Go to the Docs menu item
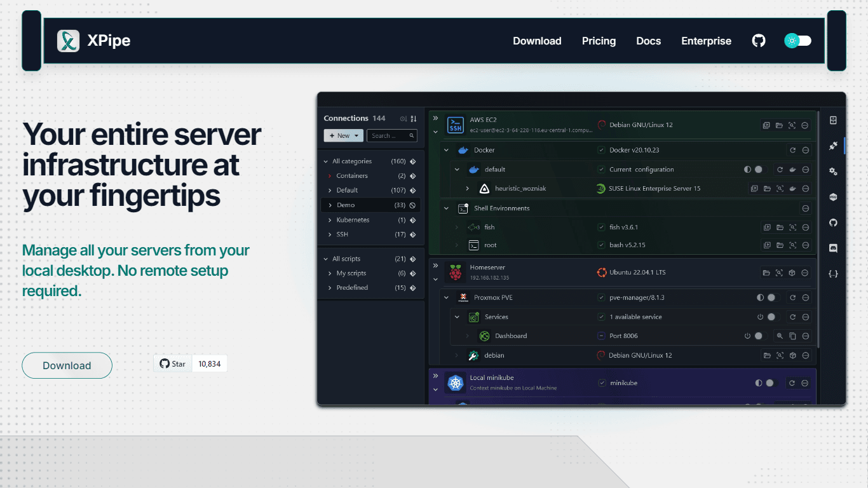 (x=648, y=41)
